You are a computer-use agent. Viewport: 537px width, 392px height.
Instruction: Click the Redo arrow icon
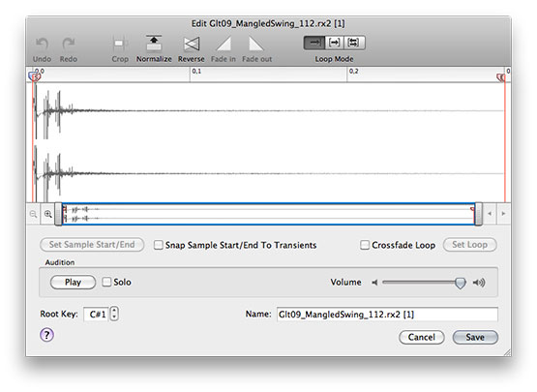coord(69,44)
